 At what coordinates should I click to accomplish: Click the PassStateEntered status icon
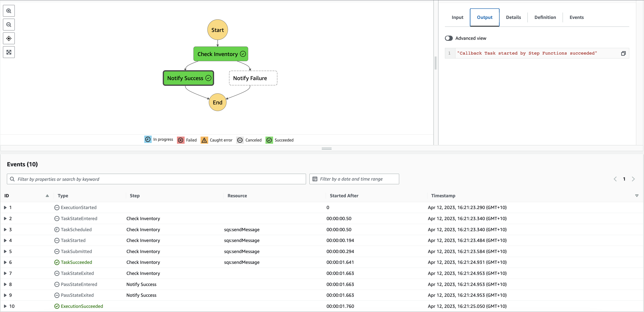pos(57,284)
